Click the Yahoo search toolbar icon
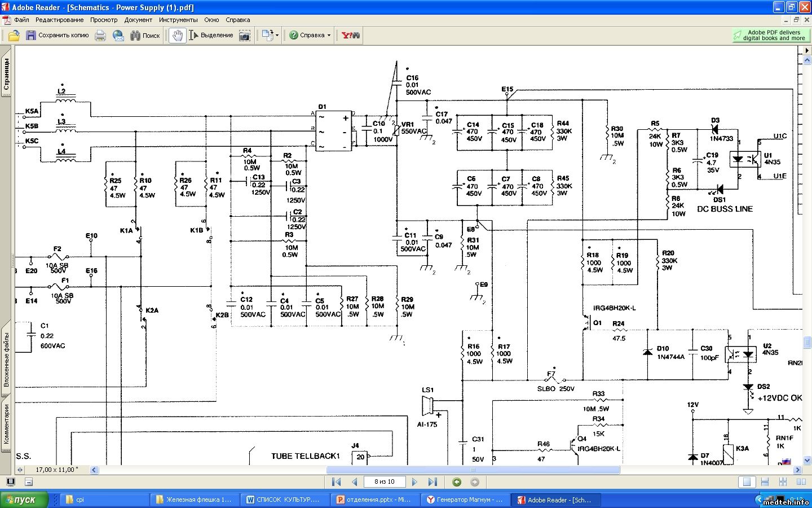The image size is (812, 508). (350, 36)
